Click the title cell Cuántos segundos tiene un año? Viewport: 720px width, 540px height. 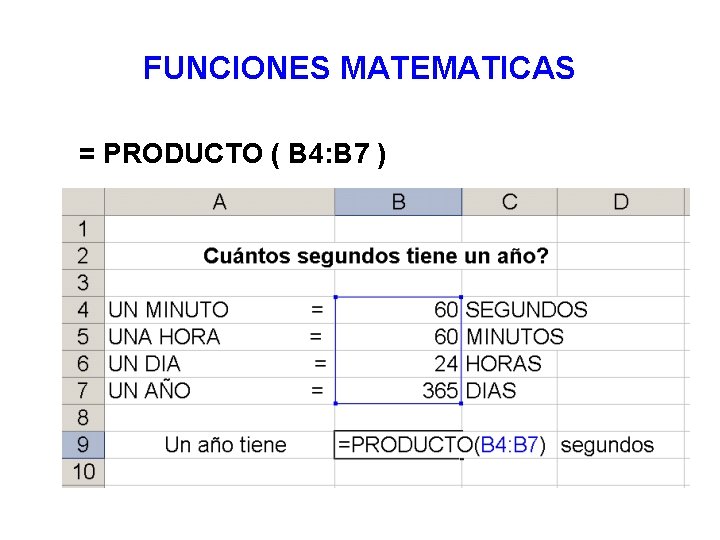375,256
